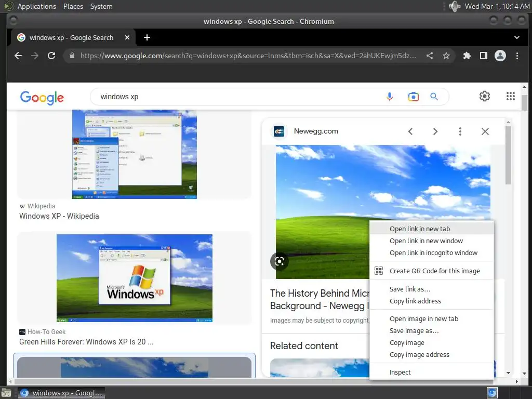This screenshot has height=399, width=532.
Task: Open The History Behind Microsoft title link
Action: point(320,299)
